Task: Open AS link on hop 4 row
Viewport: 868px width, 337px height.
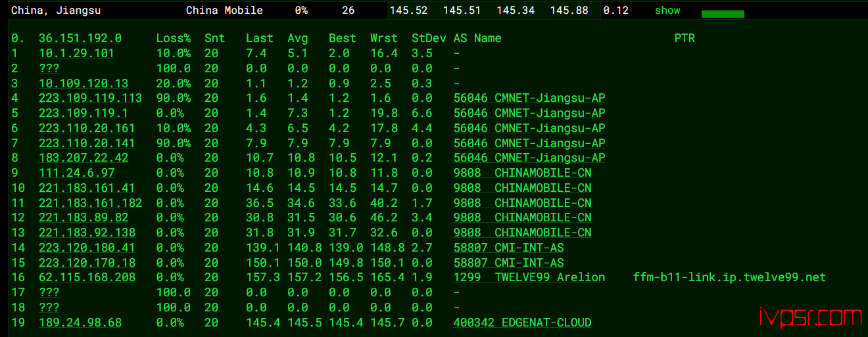Action: tap(529, 99)
